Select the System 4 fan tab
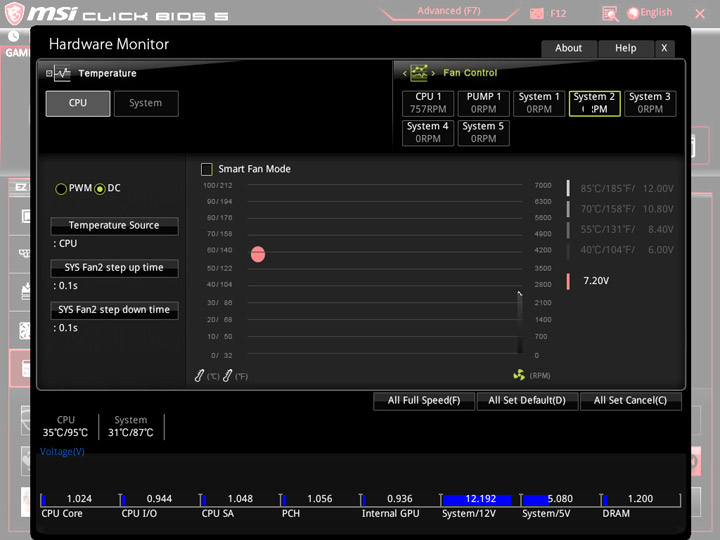This screenshot has width=720, height=540. point(428,133)
